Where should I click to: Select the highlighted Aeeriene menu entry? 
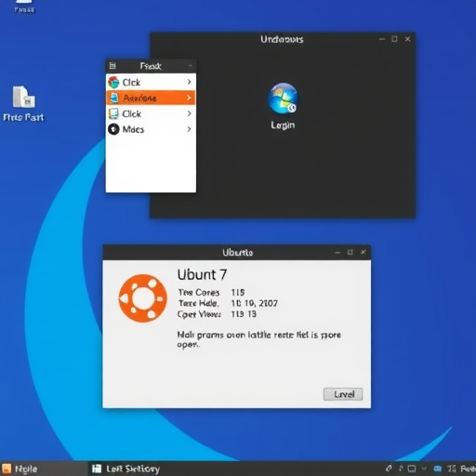[x=151, y=98]
